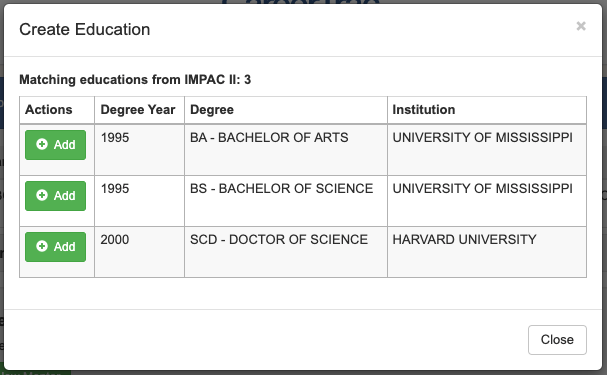Image resolution: width=607 pixels, height=375 pixels.
Task: Click the 1995 year in the BA row
Action: tap(115, 137)
